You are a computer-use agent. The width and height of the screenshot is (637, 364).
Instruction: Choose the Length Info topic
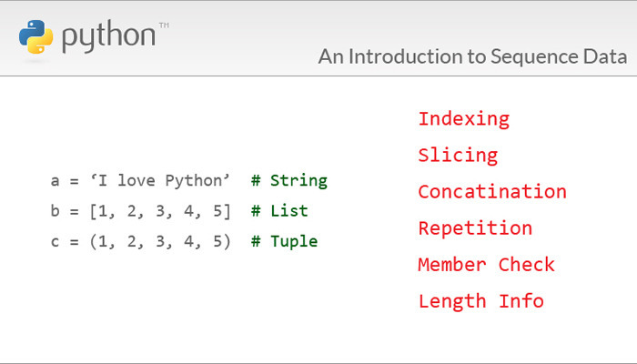coord(481,301)
